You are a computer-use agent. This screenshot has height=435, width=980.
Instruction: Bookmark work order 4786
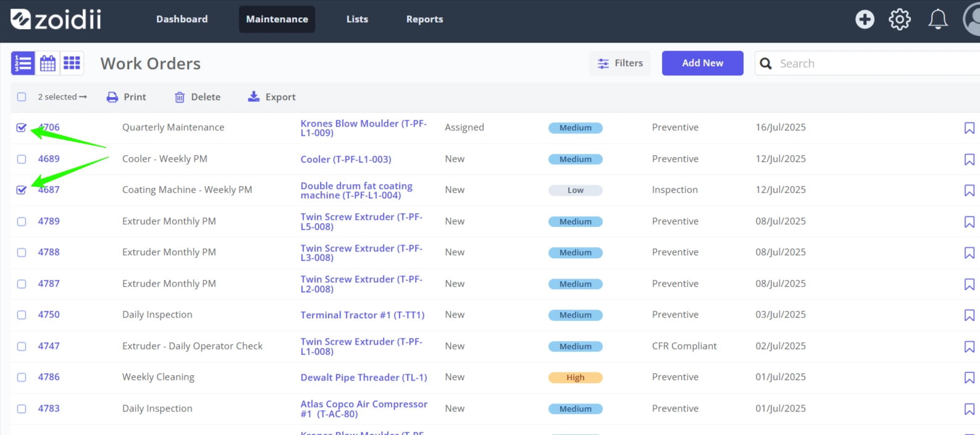(x=970, y=378)
